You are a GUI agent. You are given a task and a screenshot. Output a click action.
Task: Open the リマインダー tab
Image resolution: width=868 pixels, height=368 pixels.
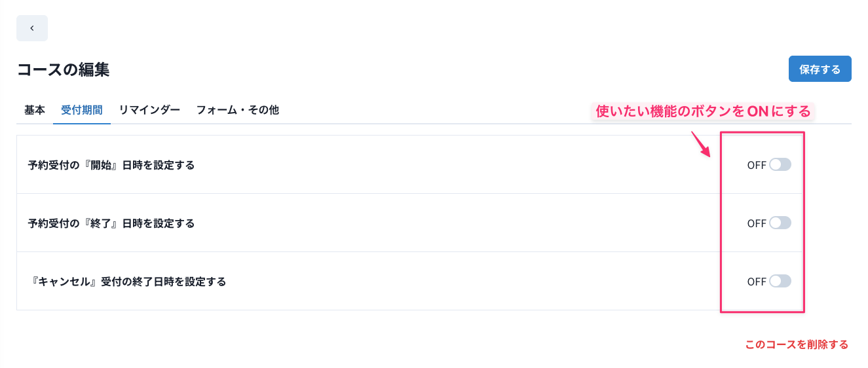click(149, 110)
